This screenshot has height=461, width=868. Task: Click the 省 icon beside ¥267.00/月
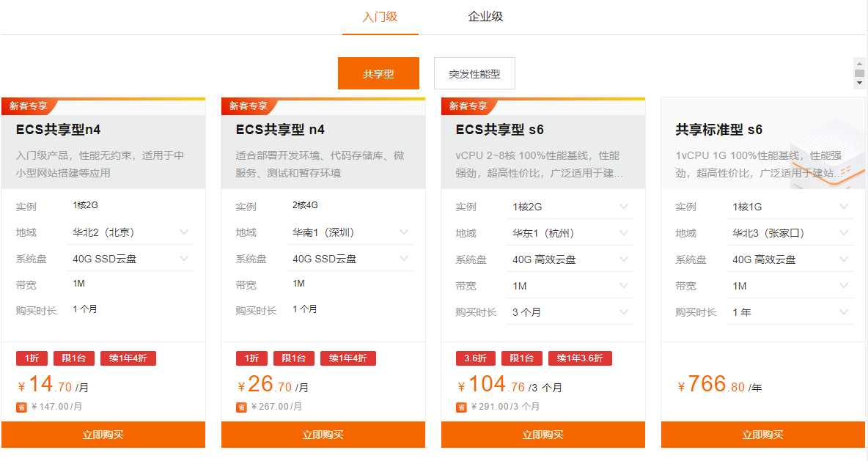[241, 407]
